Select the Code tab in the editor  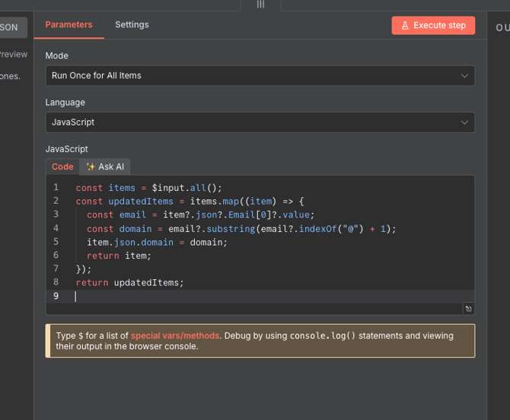click(62, 167)
